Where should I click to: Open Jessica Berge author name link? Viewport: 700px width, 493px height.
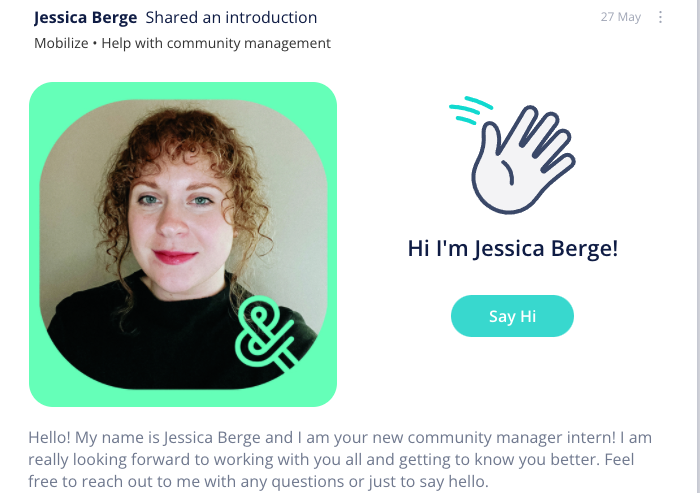[85, 17]
